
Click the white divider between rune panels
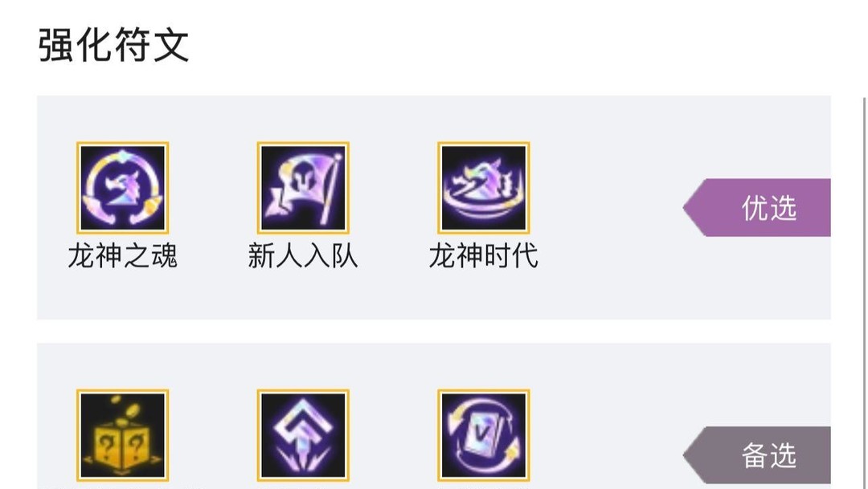coord(434,331)
